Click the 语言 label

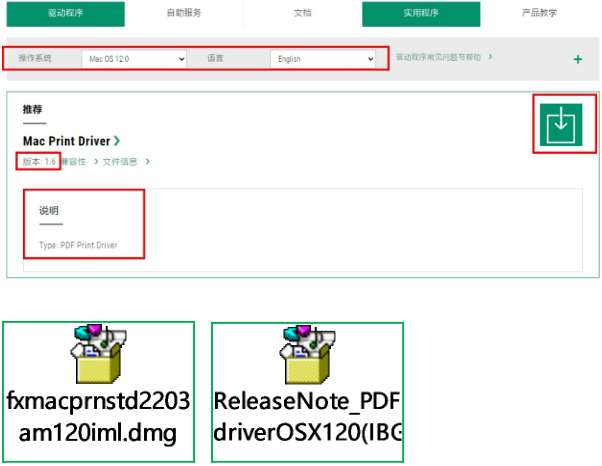215,58
